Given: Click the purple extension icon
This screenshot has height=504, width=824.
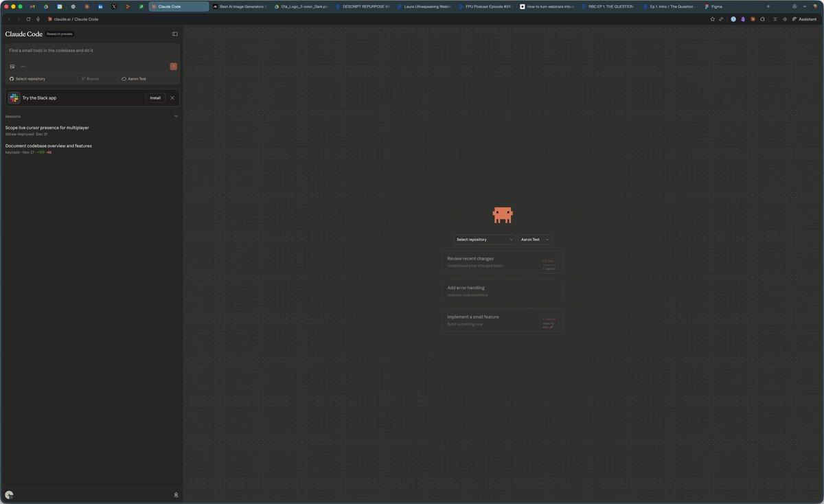Looking at the screenshot, I should tap(743, 19).
